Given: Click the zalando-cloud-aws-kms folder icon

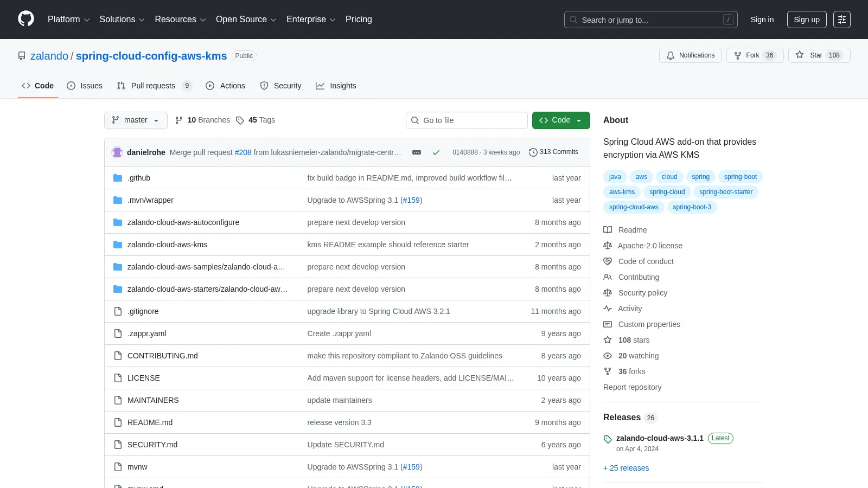Looking at the screenshot, I should point(118,245).
